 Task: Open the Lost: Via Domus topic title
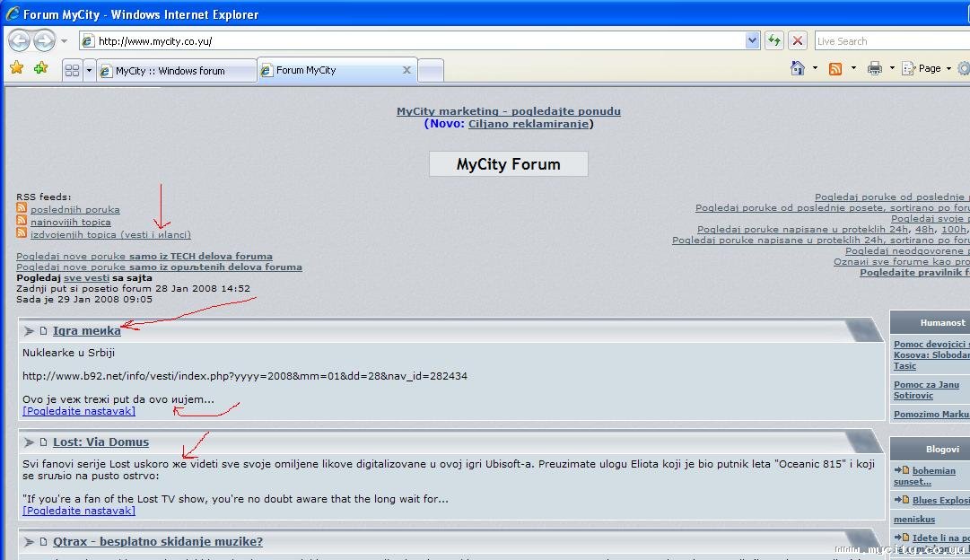click(x=100, y=442)
